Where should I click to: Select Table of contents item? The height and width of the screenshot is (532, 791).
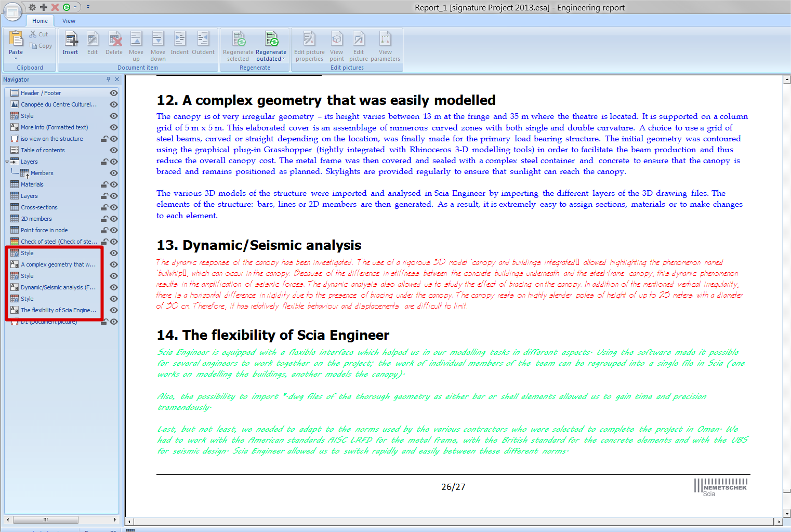point(43,150)
